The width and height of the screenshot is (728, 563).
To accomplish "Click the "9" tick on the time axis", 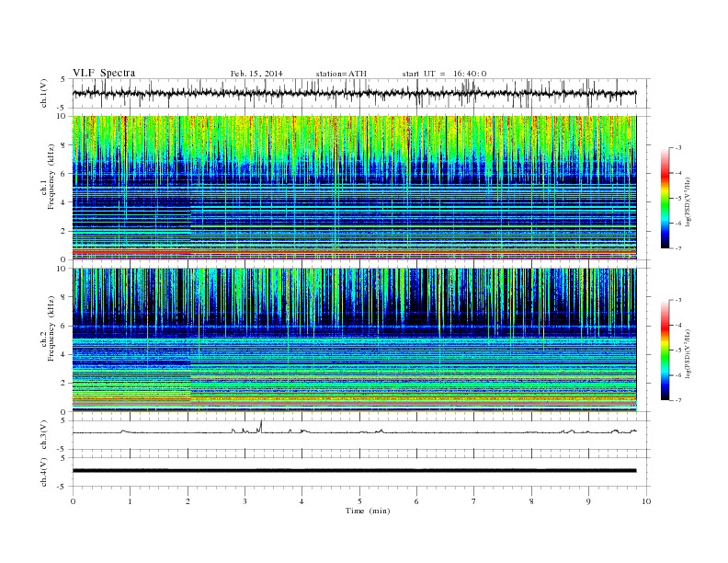I will [x=588, y=501].
